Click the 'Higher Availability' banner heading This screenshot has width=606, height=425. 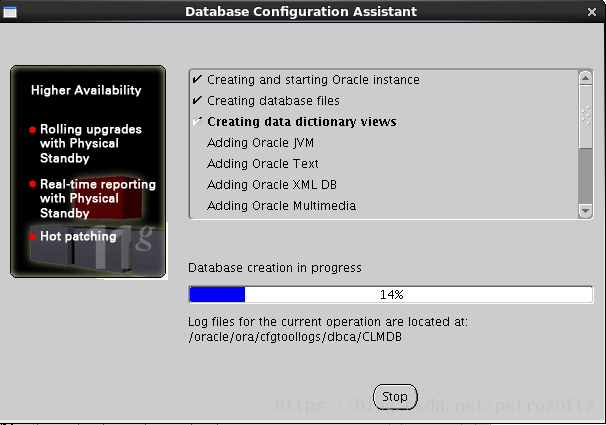86,90
